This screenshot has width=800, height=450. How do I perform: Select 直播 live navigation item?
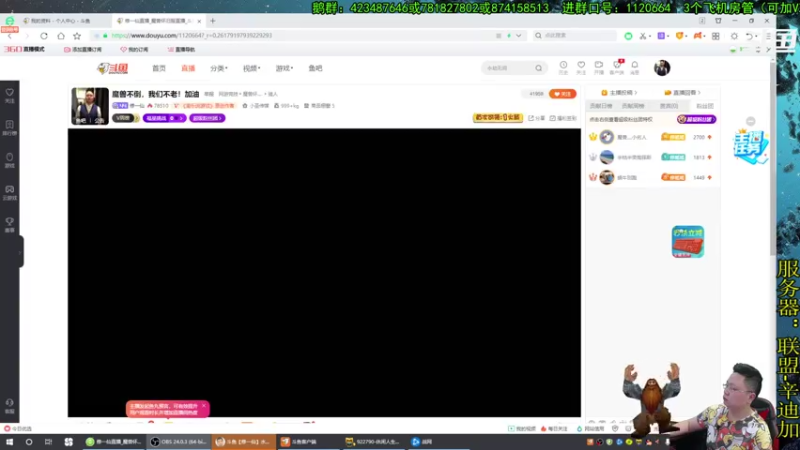point(188,68)
